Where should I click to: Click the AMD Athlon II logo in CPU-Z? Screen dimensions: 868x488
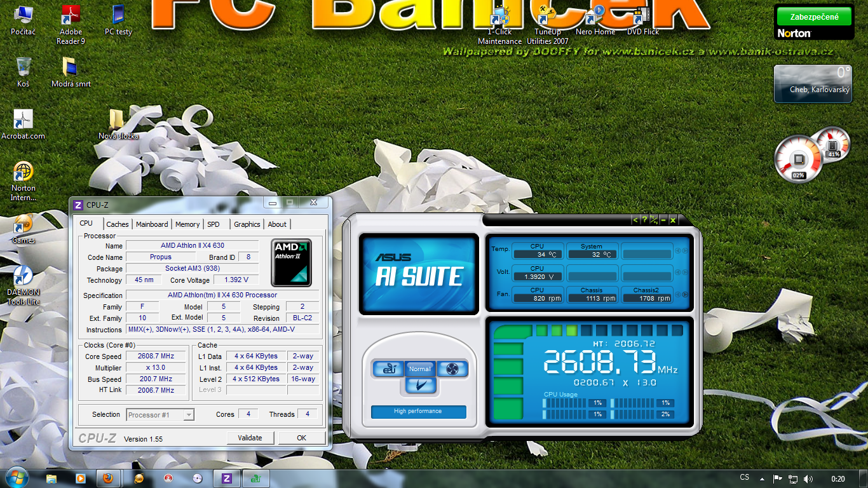point(292,262)
